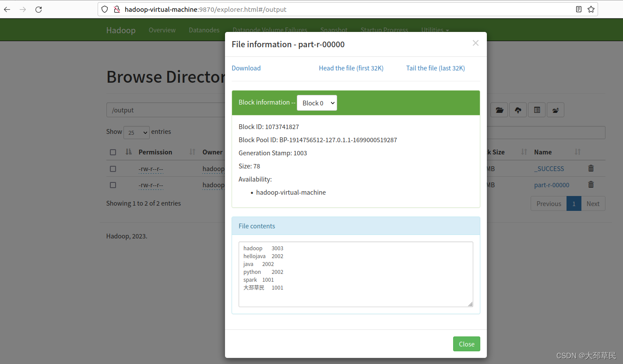This screenshot has width=623, height=364.
Task: Click Head the file (first 32K)
Action: pos(351,68)
